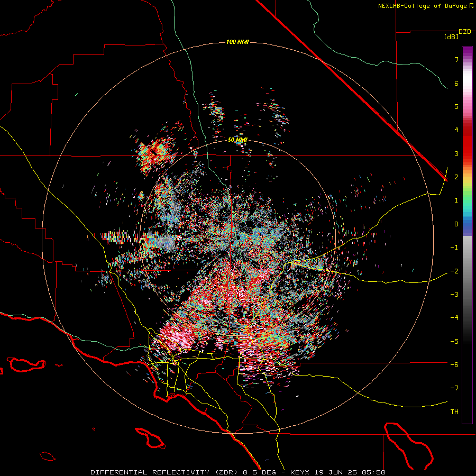Click the -3 dB label on color scale
The image size is (476, 476).
point(454,295)
